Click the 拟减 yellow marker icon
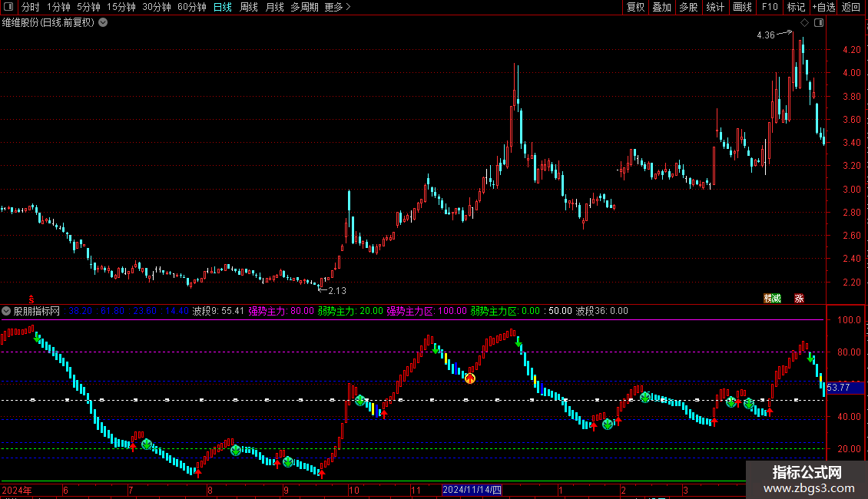868x499 pixels. [x=772, y=298]
